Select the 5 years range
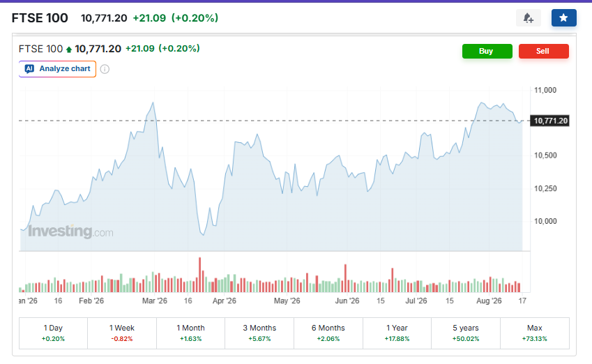592x364 pixels. click(x=466, y=333)
